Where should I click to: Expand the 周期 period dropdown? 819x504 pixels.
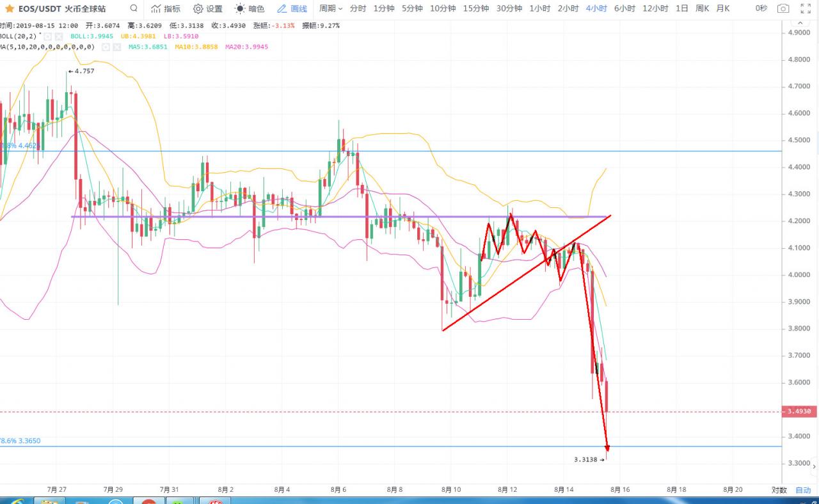click(331, 8)
